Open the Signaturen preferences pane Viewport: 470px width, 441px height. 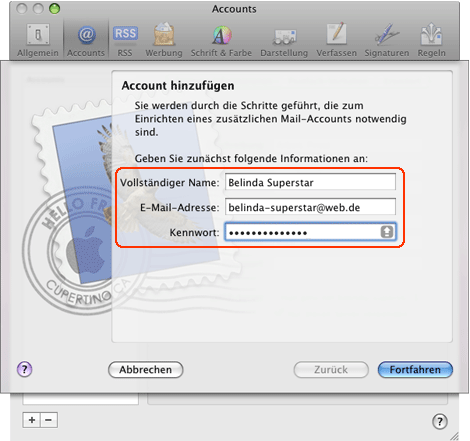click(387, 40)
